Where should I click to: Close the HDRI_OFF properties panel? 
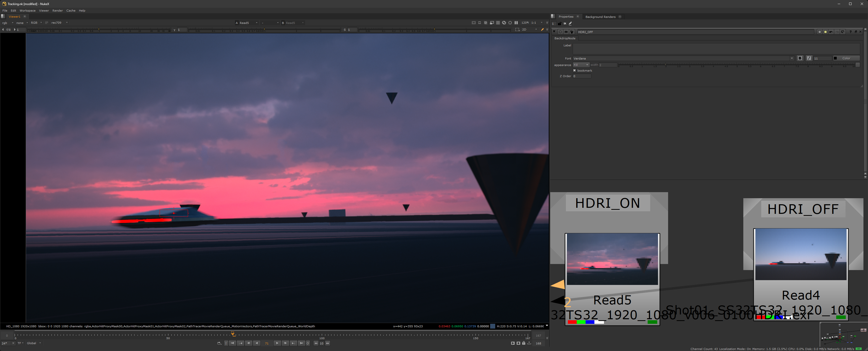[x=860, y=32]
